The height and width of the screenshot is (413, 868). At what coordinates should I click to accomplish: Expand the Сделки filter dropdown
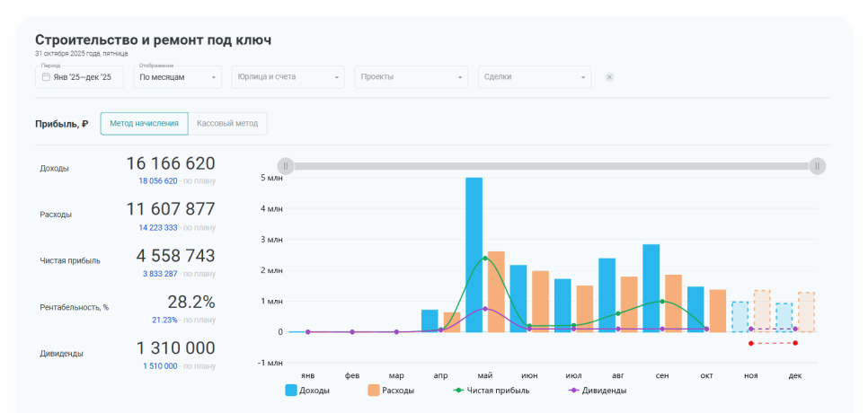535,77
